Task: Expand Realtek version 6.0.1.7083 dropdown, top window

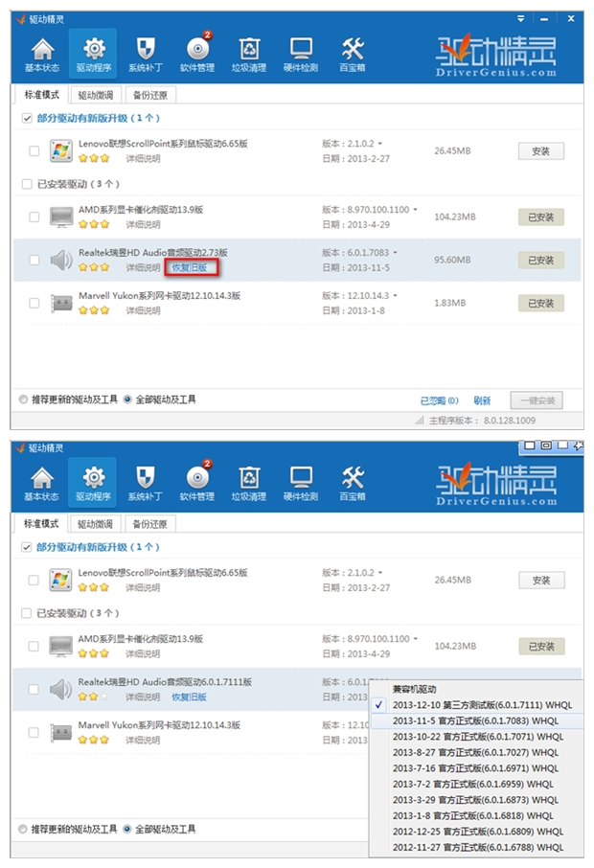Action: (396, 252)
